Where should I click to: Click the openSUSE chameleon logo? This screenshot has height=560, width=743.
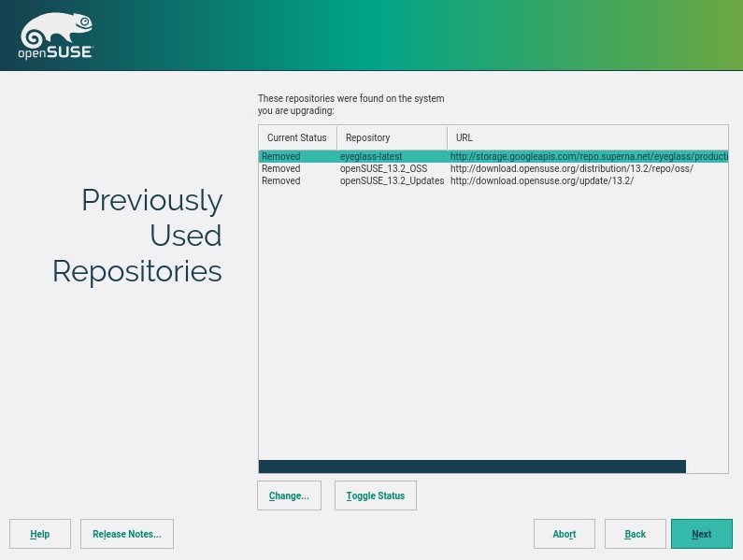pos(56,36)
